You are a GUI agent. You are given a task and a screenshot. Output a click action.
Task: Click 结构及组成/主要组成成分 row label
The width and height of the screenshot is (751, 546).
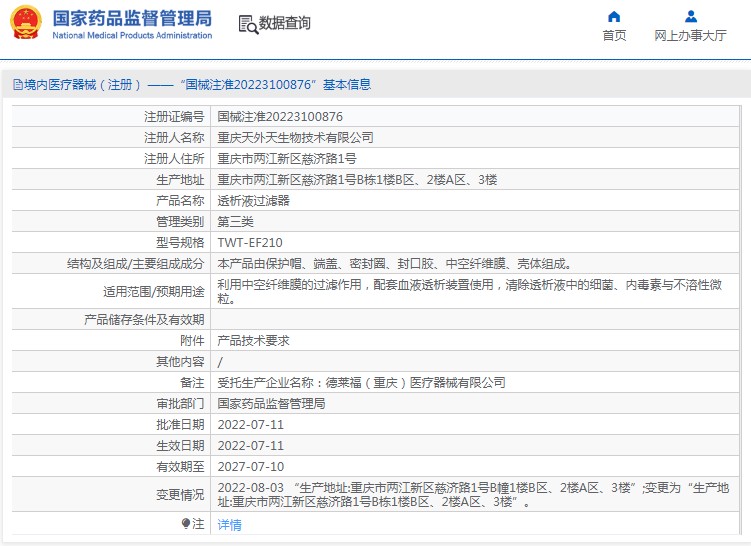coord(136,264)
